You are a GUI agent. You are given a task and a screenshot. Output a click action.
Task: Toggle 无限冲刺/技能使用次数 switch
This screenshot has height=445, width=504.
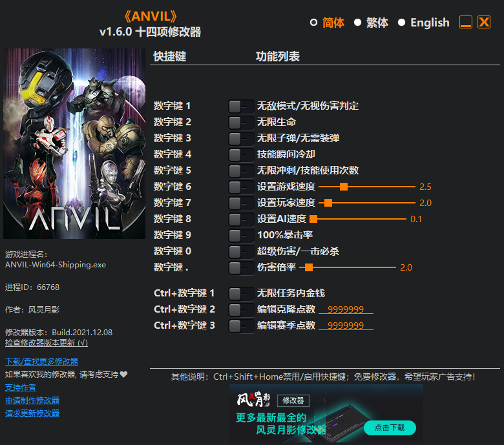coord(241,171)
